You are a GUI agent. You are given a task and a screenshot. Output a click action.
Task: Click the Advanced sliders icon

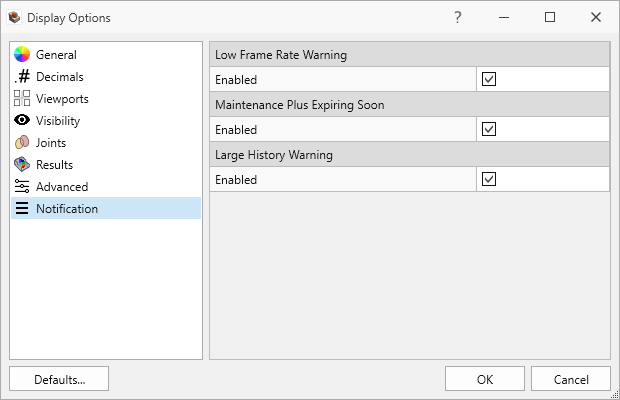click(22, 186)
